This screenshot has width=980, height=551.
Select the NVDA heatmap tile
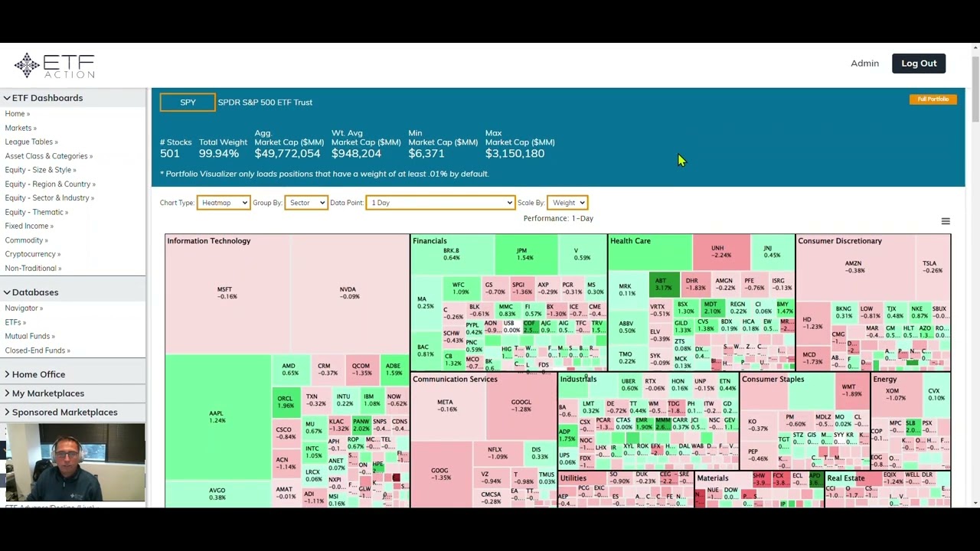click(350, 293)
